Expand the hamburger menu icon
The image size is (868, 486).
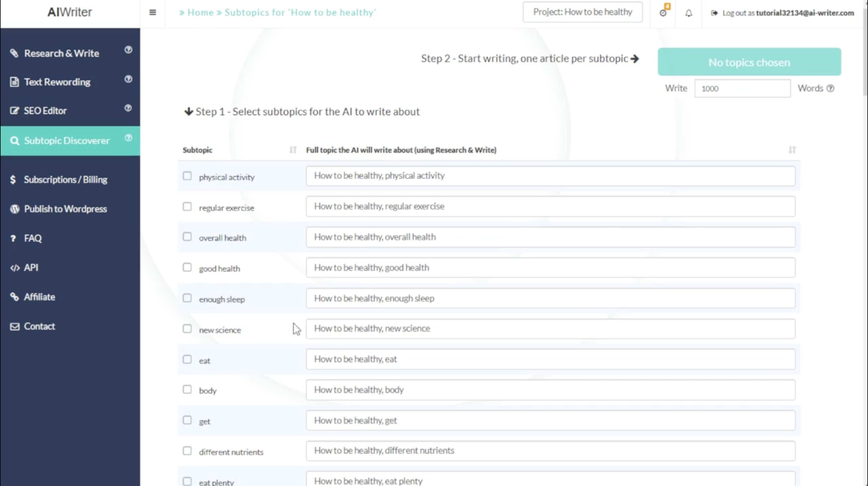pyautogui.click(x=153, y=12)
